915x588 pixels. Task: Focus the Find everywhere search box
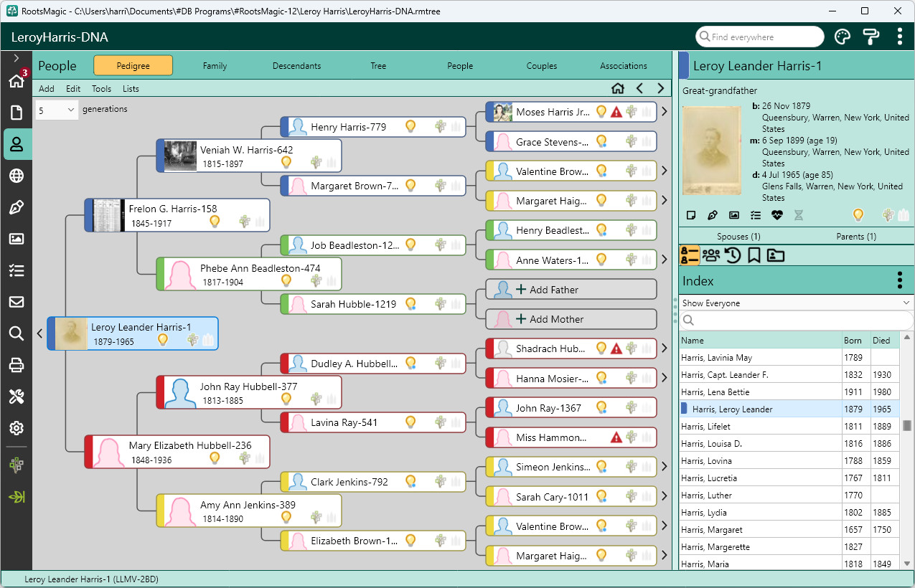(760, 37)
